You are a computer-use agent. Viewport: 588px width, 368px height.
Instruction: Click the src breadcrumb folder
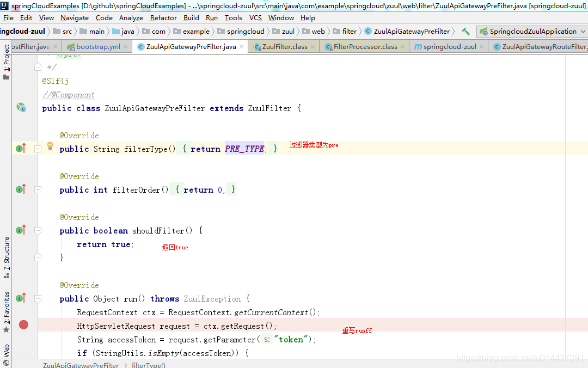[x=63, y=32]
